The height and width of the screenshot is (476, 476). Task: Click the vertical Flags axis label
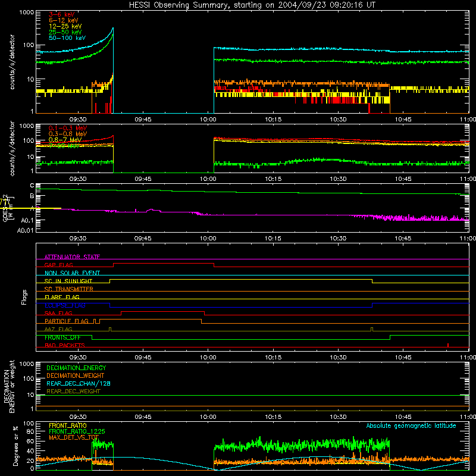(x=24, y=297)
